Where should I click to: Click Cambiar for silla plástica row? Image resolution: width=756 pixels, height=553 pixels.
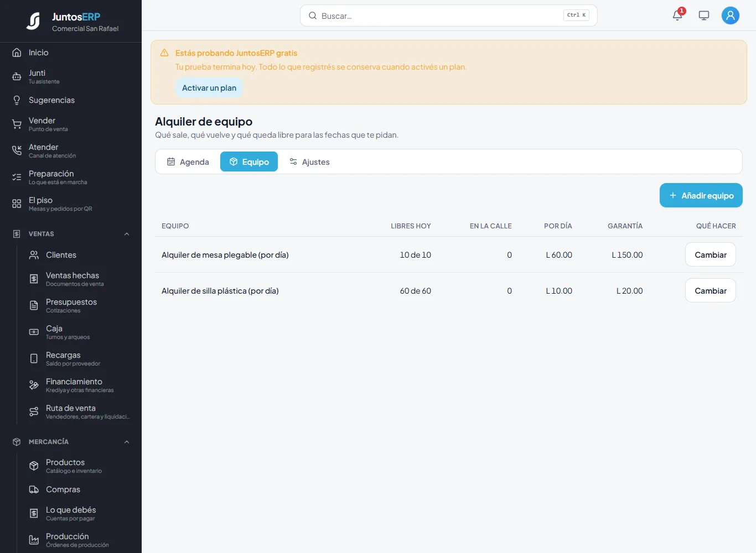[x=711, y=291]
